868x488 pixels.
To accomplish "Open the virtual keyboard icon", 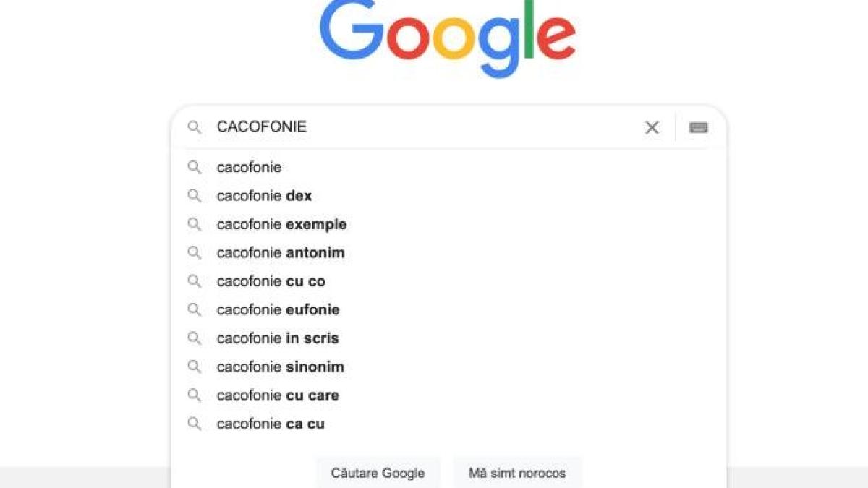I will (698, 127).
